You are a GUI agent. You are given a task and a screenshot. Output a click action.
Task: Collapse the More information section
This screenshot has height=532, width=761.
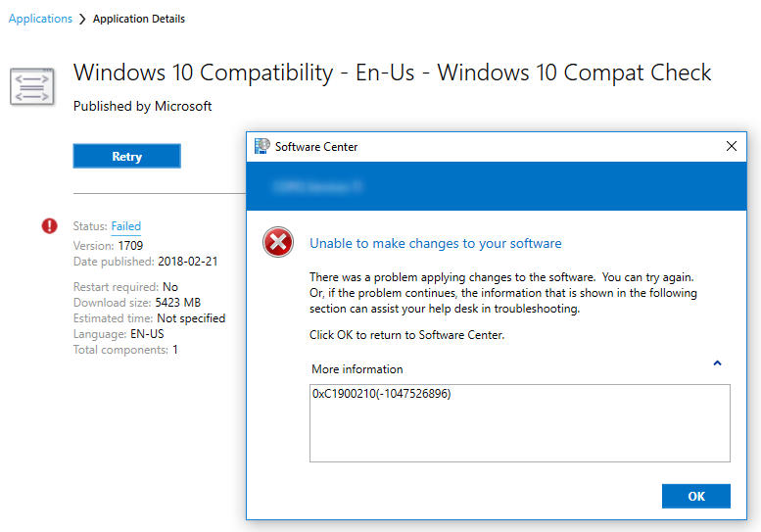[x=717, y=363]
